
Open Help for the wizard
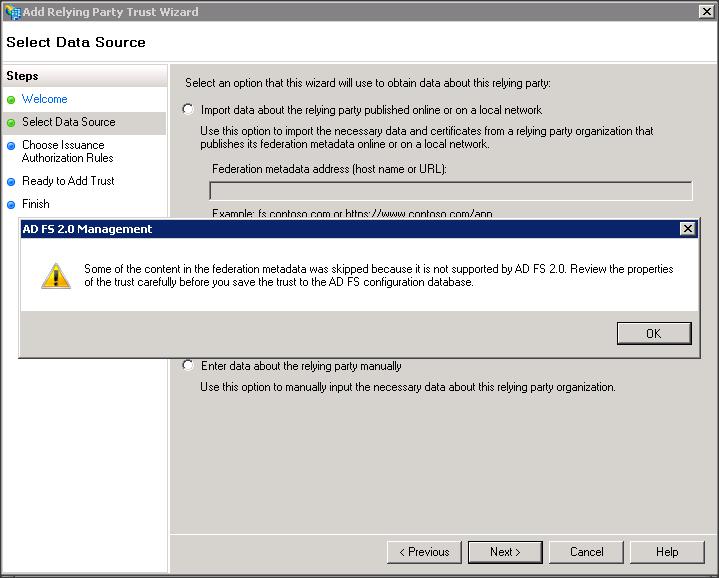667,552
